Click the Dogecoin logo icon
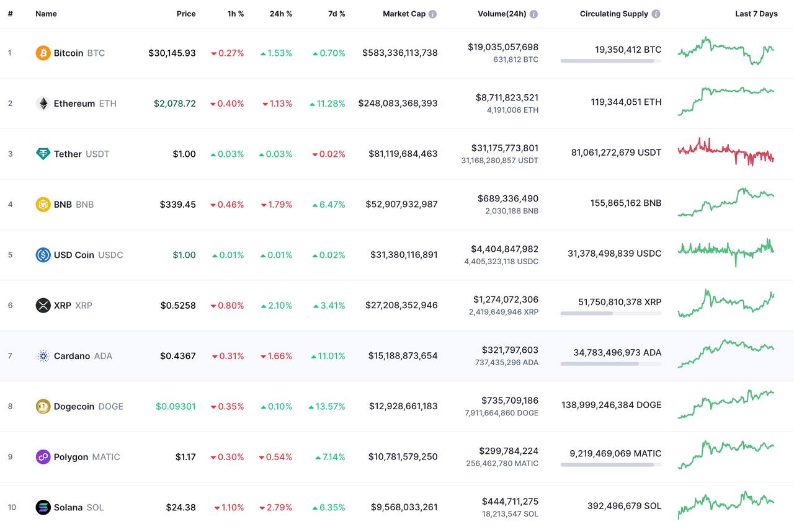Screen dimensions: 794x532 coord(43,406)
